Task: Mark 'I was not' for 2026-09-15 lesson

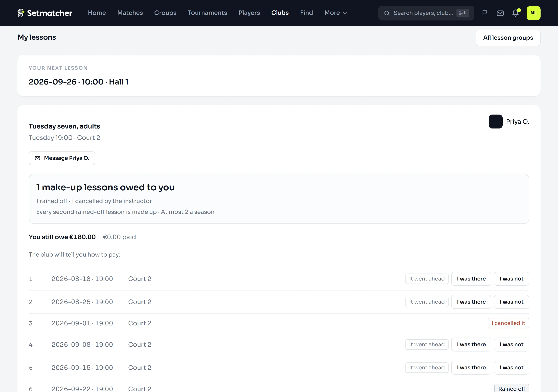Action: (x=511, y=368)
